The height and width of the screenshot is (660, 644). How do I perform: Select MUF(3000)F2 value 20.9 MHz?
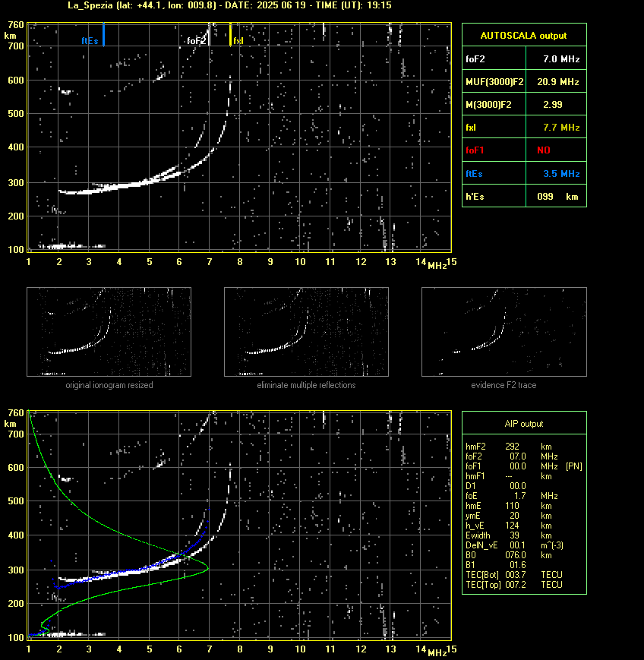pyautogui.click(x=558, y=82)
